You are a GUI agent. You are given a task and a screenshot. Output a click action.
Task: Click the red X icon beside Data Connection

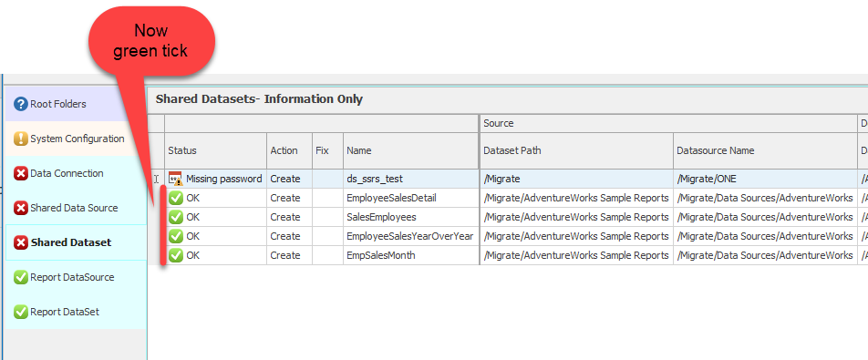(20, 174)
